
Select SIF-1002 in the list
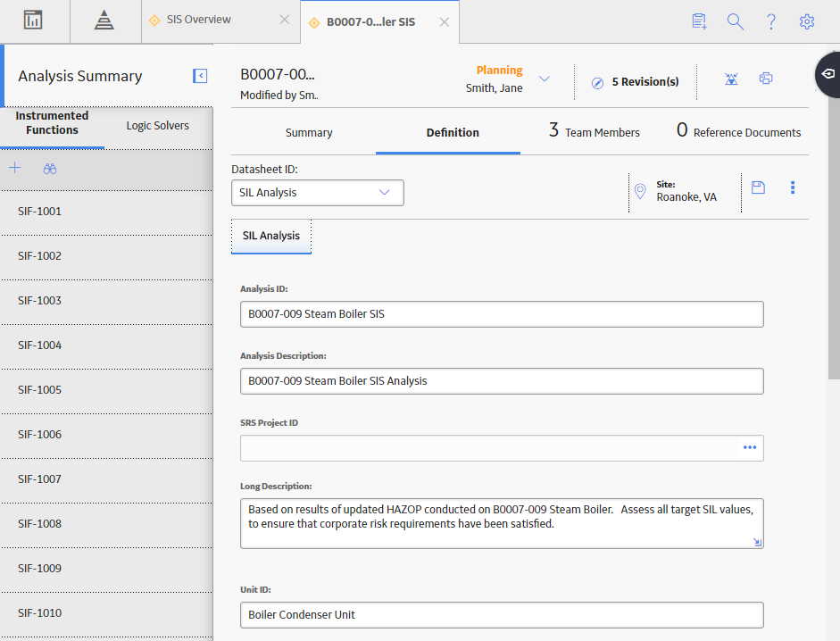[106, 256]
